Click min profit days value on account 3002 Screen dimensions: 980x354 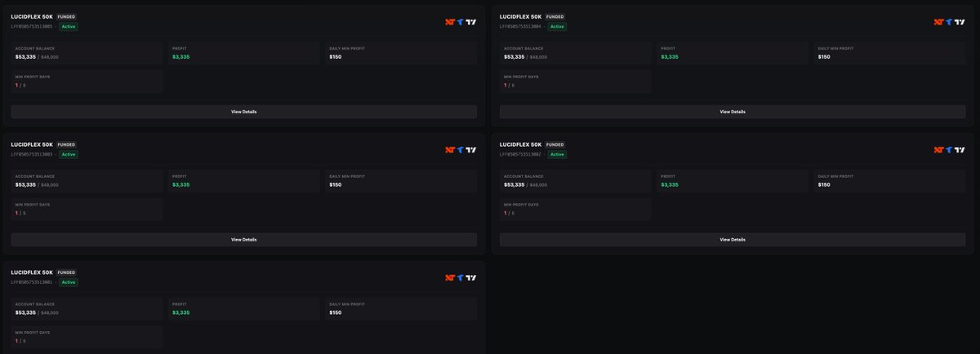click(509, 213)
